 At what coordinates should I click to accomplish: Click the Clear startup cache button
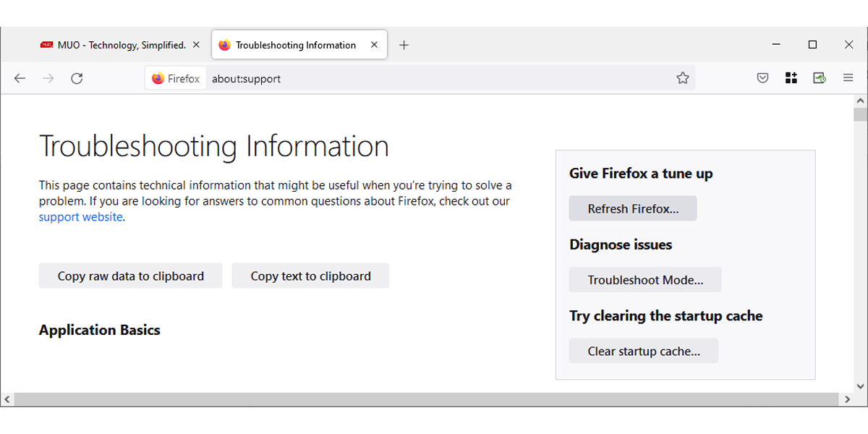coord(643,352)
